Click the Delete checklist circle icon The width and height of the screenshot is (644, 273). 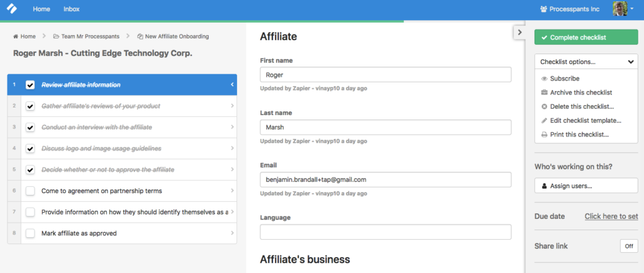544,107
